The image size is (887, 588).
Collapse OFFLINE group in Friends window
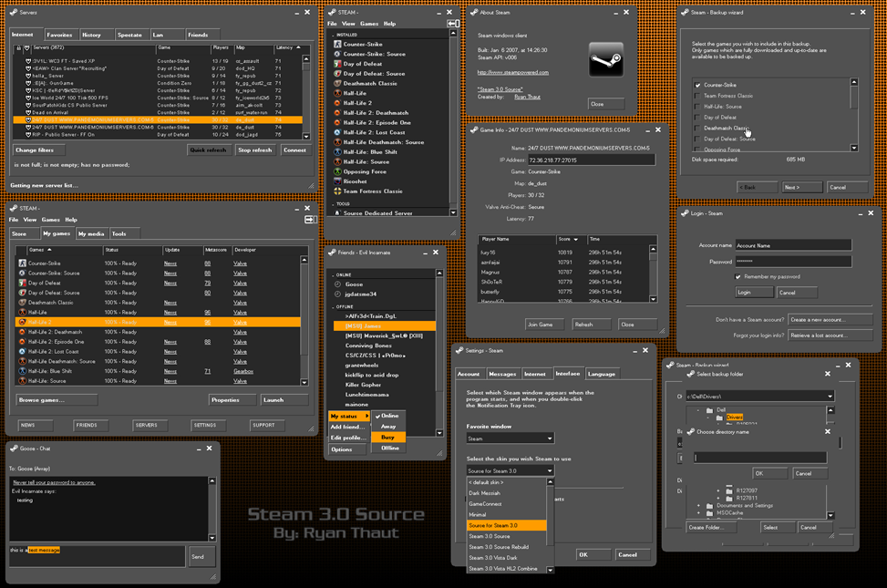click(334, 306)
